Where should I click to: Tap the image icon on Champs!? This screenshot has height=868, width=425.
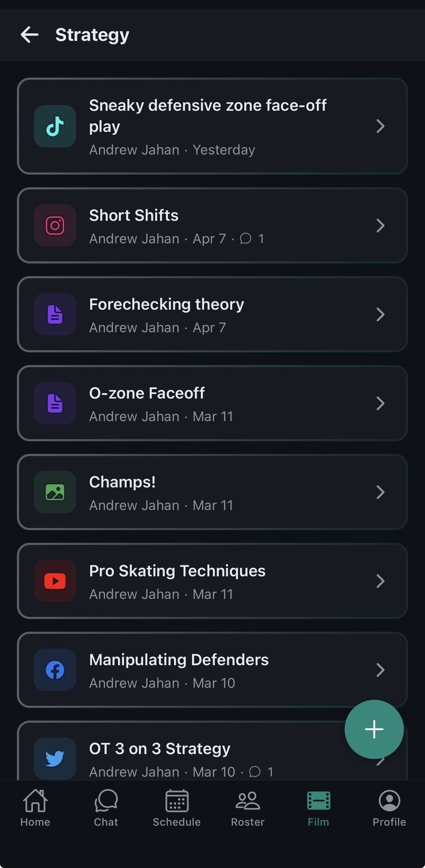pos(55,492)
